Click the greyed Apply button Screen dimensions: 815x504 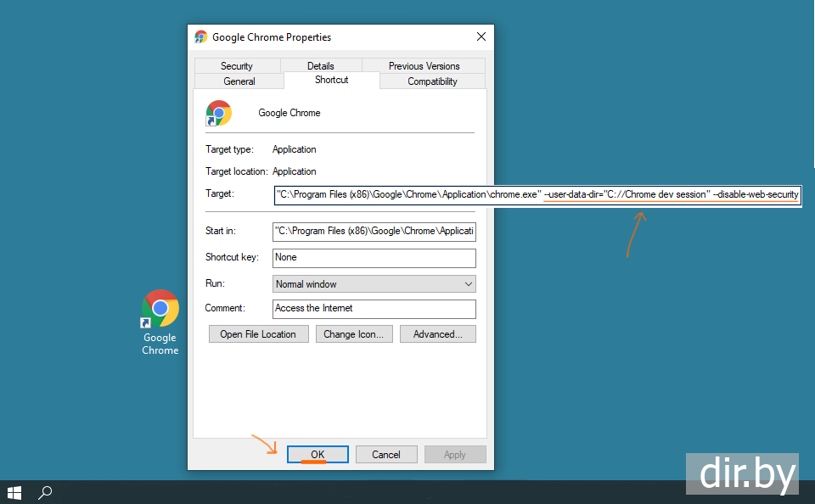tap(455, 455)
